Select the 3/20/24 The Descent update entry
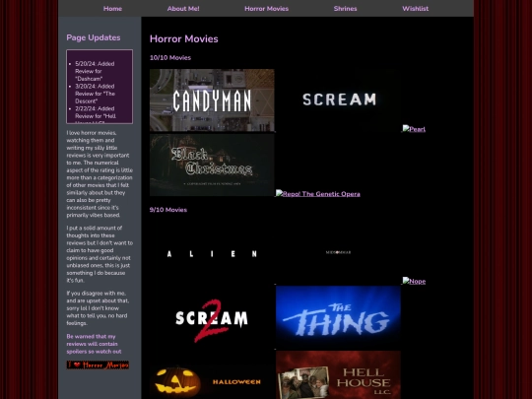Image resolution: width=532 pixels, height=399 pixels. (95, 94)
